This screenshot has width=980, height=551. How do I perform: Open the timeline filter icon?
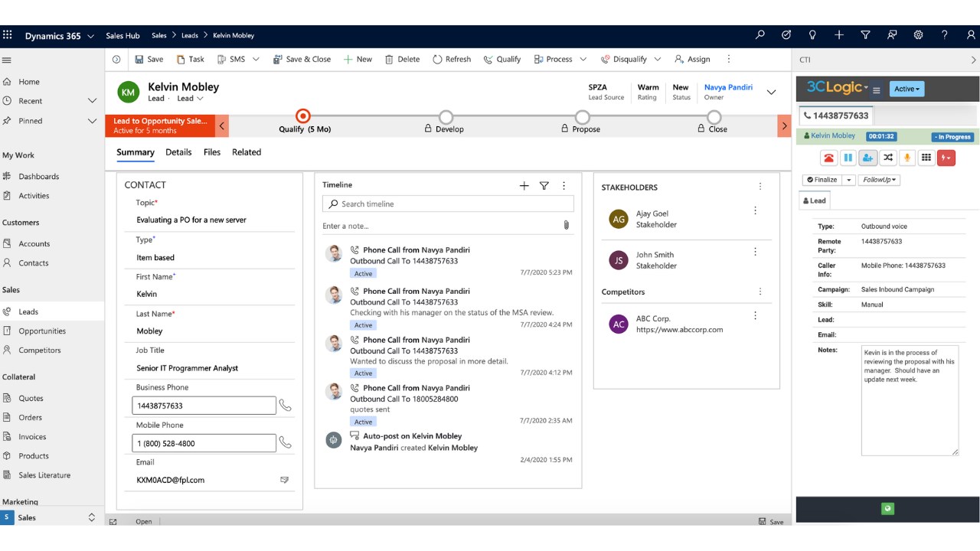tap(544, 185)
